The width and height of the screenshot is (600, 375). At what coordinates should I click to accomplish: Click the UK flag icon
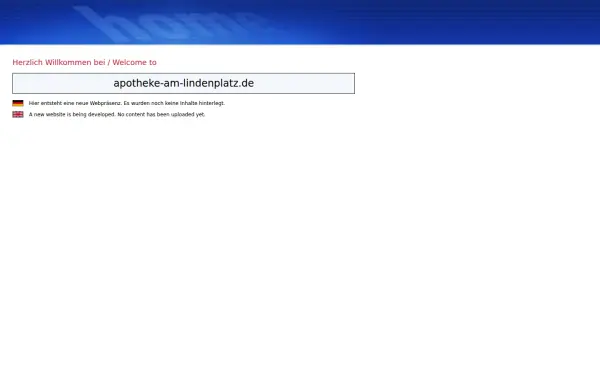coord(18,114)
